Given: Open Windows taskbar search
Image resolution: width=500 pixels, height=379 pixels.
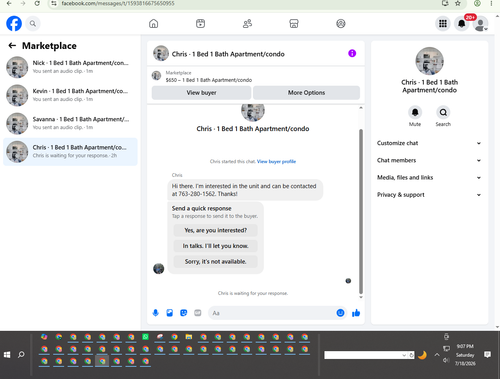Looking at the screenshot, I should tap(21, 355).
